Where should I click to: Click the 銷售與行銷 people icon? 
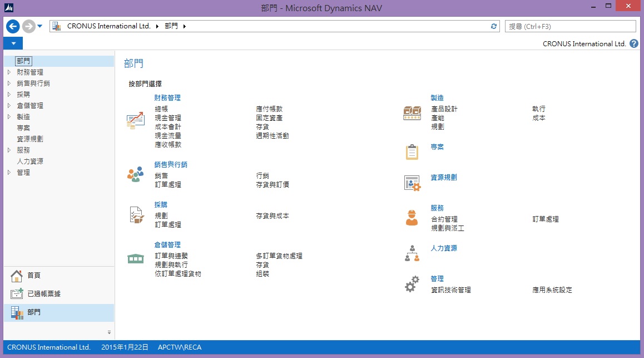coord(135,174)
